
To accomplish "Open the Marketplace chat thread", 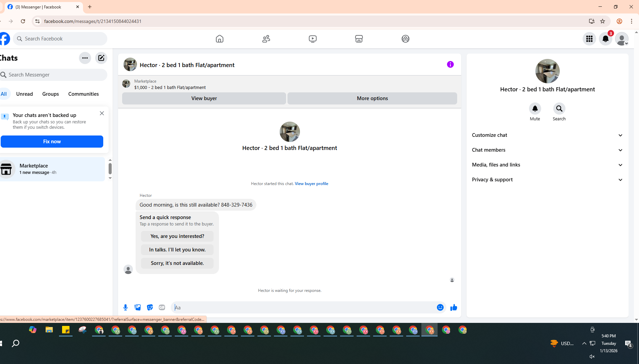I will (52, 169).
